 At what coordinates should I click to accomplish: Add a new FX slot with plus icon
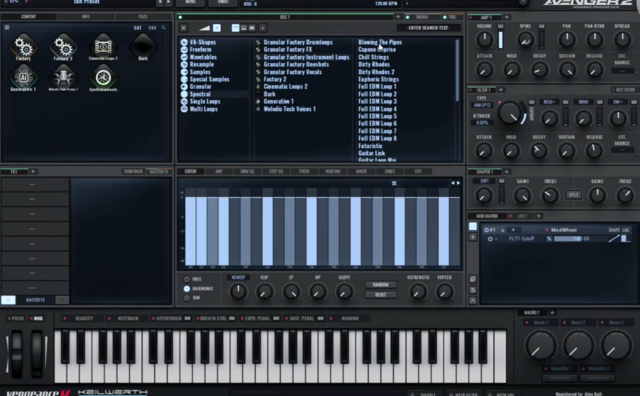pyautogui.click(x=33, y=171)
